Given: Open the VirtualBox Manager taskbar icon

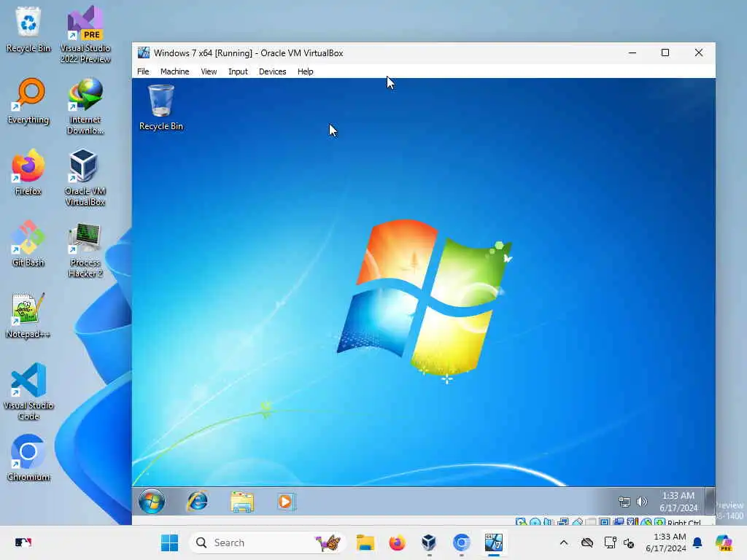Looking at the screenshot, I should [429, 542].
